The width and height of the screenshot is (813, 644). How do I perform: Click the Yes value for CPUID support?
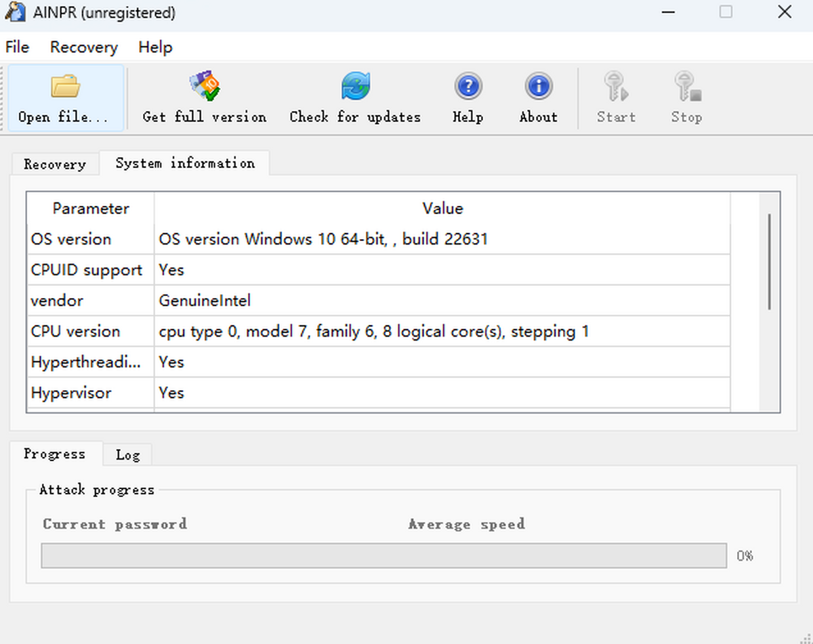pos(442,270)
